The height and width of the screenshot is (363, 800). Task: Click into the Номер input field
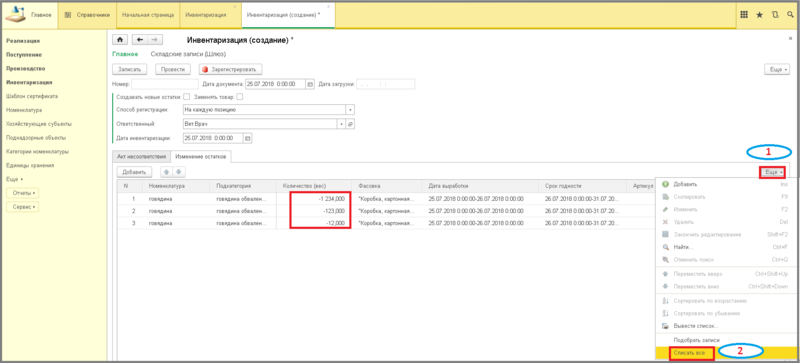tap(165, 84)
